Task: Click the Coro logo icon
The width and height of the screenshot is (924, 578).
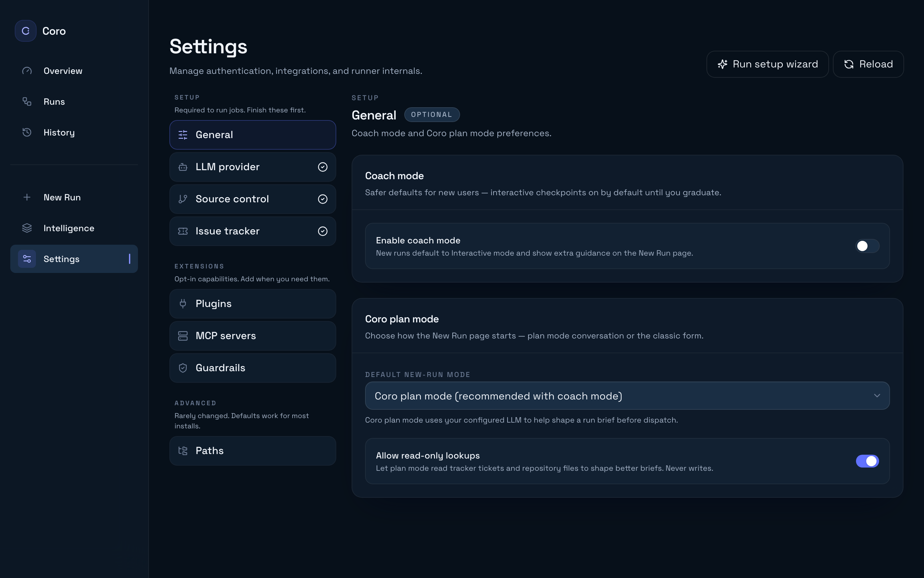Action: click(x=26, y=31)
